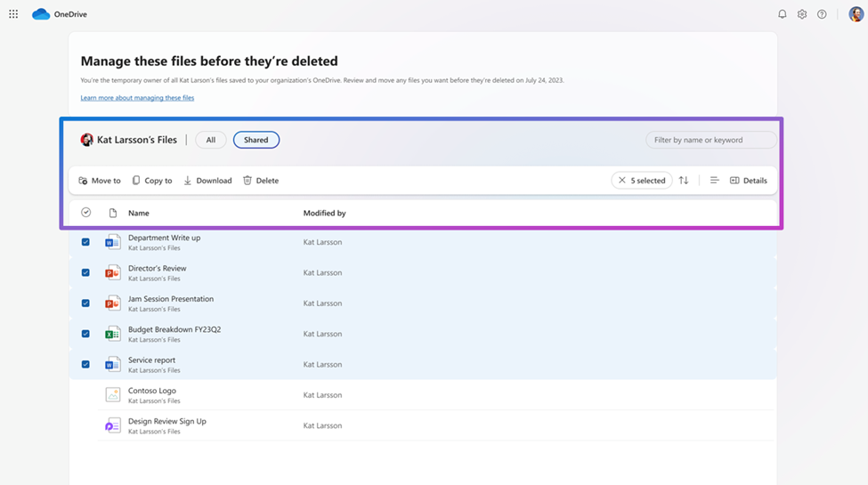This screenshot has width=868, height=485.
Task: Open Learn more about managing these files
Action: [x=137, y=98]
